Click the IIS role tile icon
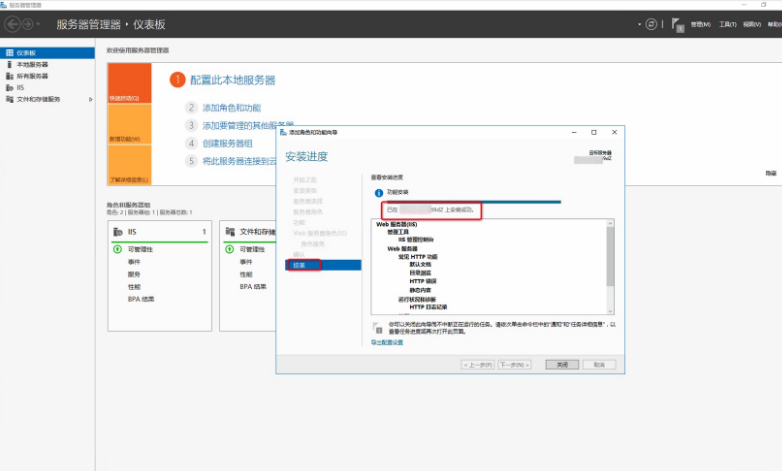 (117, 231)
